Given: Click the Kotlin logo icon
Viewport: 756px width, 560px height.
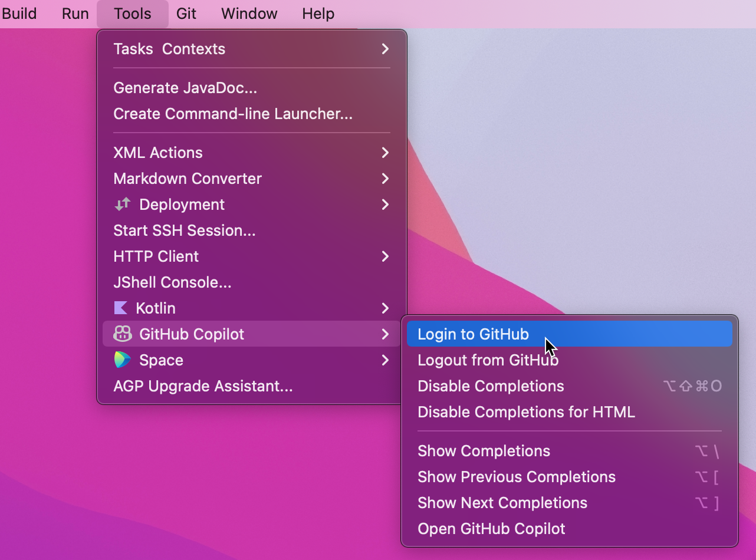Looking at the screenshot, I should (120, 308).
